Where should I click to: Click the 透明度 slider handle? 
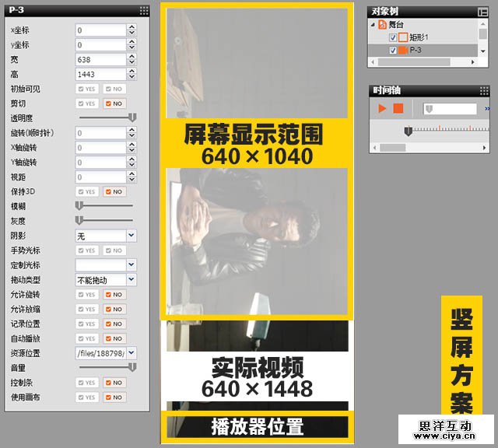pyautogui.click(x=132, y=117)
